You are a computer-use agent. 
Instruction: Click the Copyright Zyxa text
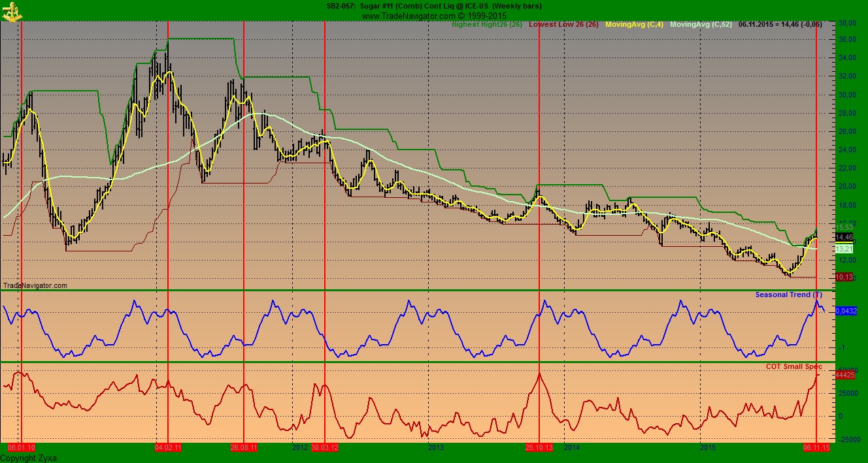coord(28,458)
